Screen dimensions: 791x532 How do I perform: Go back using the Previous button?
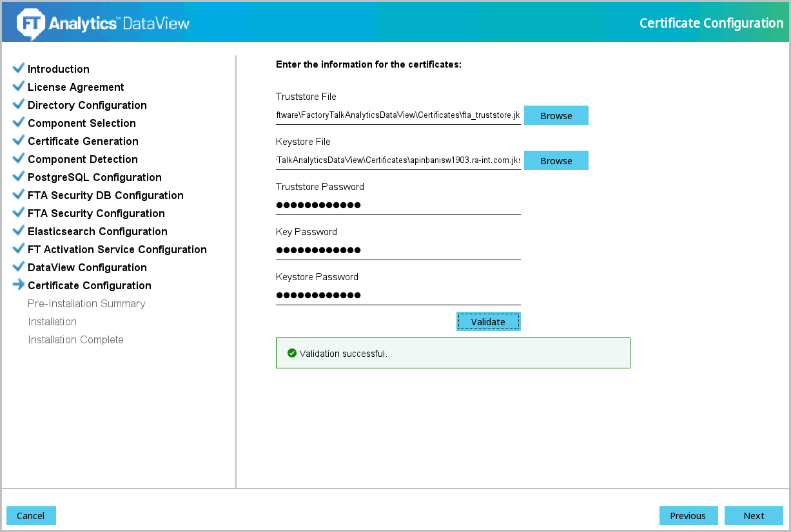688,515
